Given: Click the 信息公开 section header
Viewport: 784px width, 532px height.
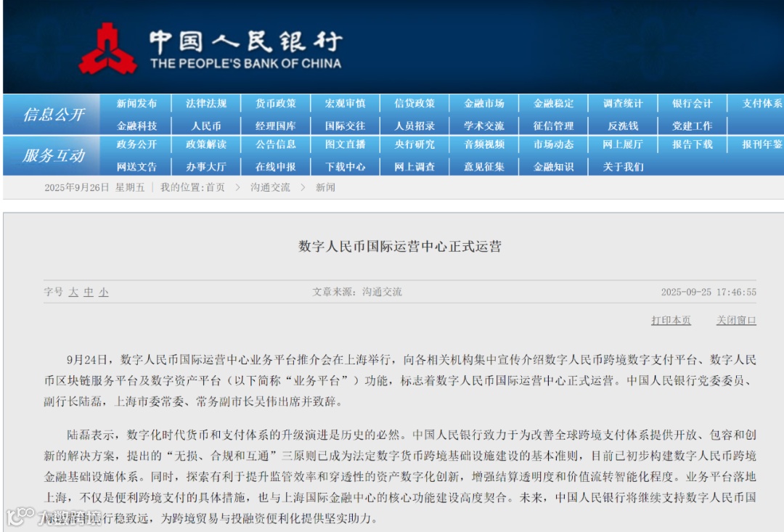Looking at the screenshot, I should pyautogui.click(x=54, y=115).
